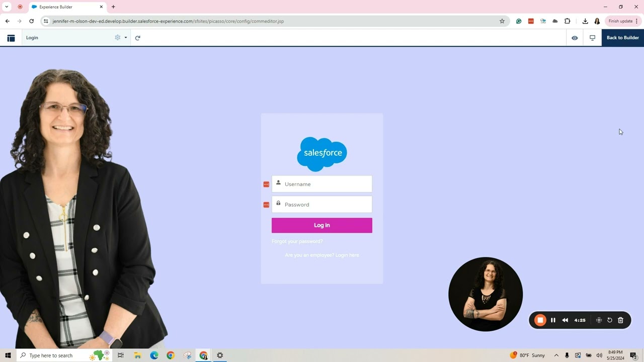Launch Microsoft Edge from the taskbar
This screenshot has width=644, height=362.
point(154,355)
